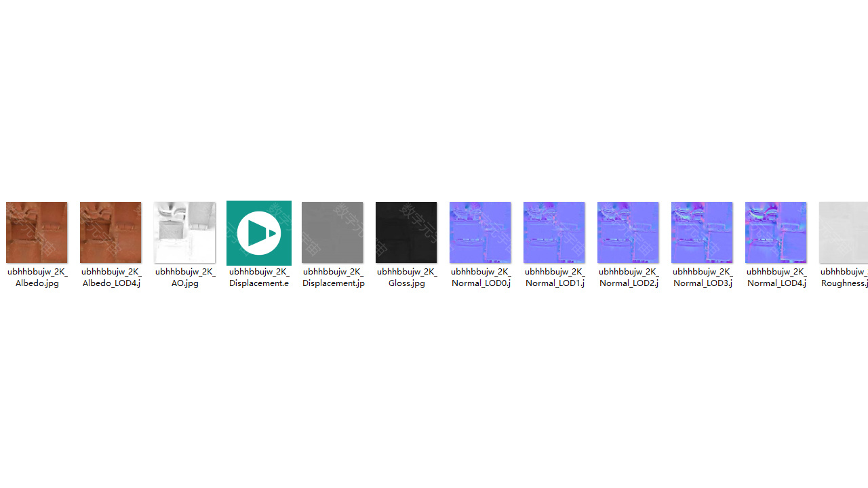Select the Normal_LOD0 purple thumbnail
Viewport: 868px width, 488px height.
click(480, 232)
